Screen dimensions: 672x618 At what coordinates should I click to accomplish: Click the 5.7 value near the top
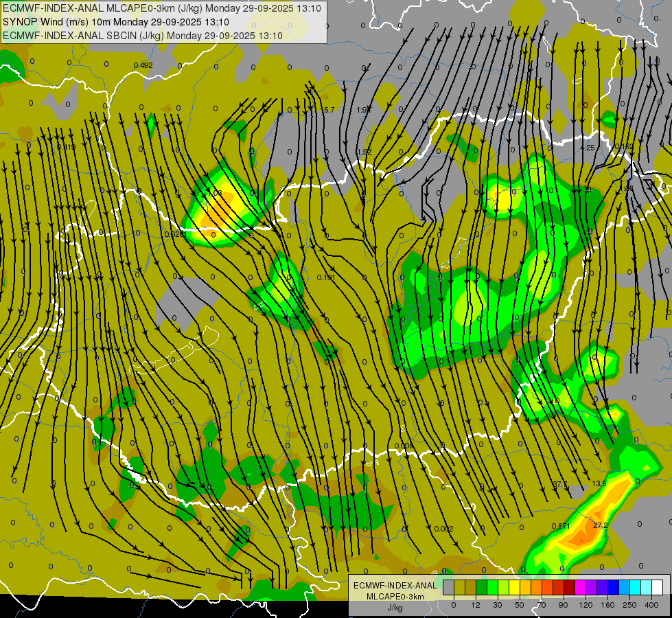point(329,111)
